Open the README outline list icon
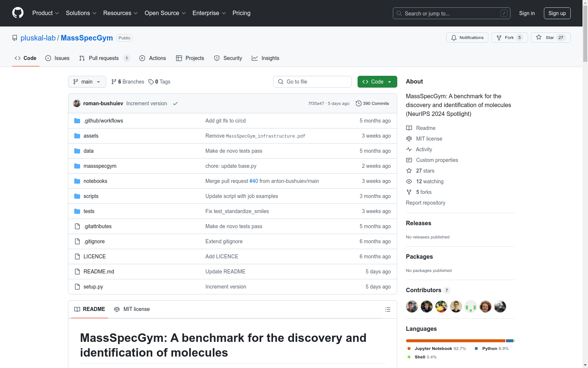 [387, 309]
